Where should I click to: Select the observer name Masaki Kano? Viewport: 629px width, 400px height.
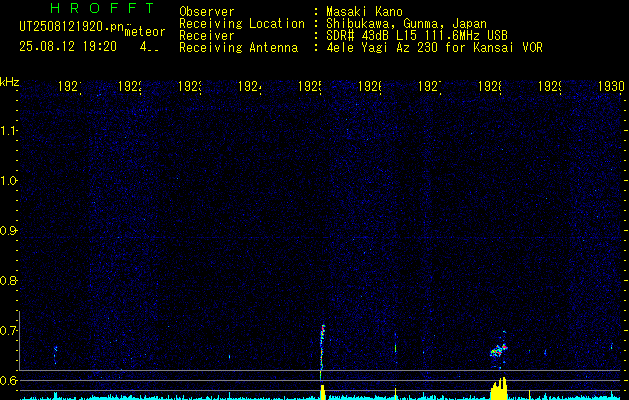click(365, 12)
